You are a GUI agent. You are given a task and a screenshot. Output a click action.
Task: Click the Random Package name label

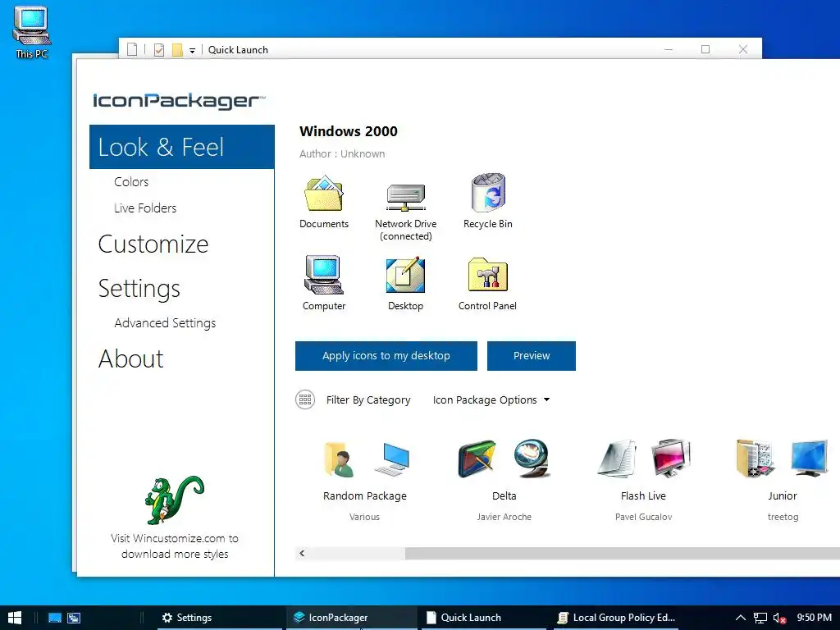pyautogui.click(x=365, y=496)
